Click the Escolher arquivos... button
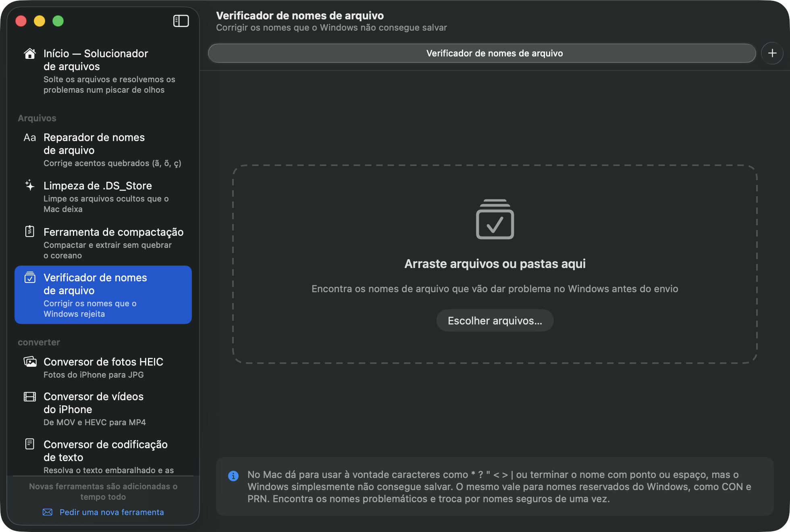790x532 pixels. click(495, 320)
